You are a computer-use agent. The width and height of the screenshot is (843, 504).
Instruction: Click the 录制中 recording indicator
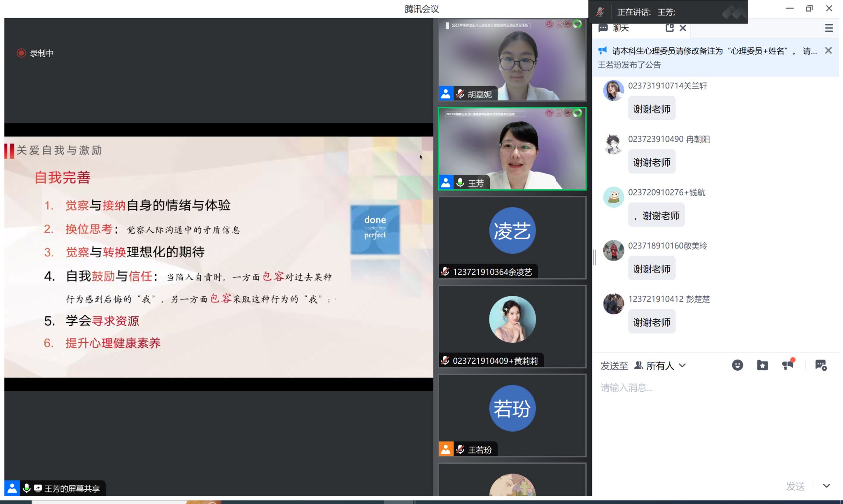(x=36, y=53)
